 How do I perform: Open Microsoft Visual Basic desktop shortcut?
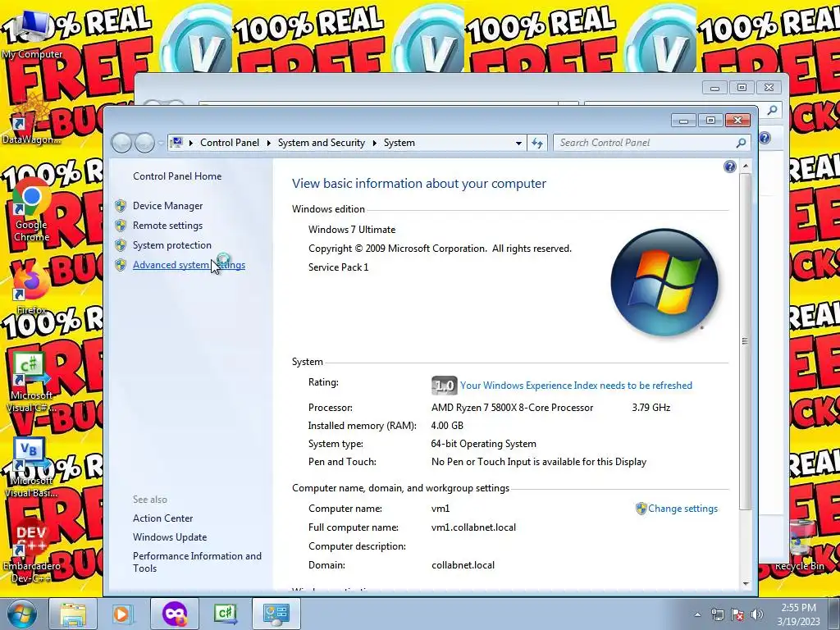point(31,467)
